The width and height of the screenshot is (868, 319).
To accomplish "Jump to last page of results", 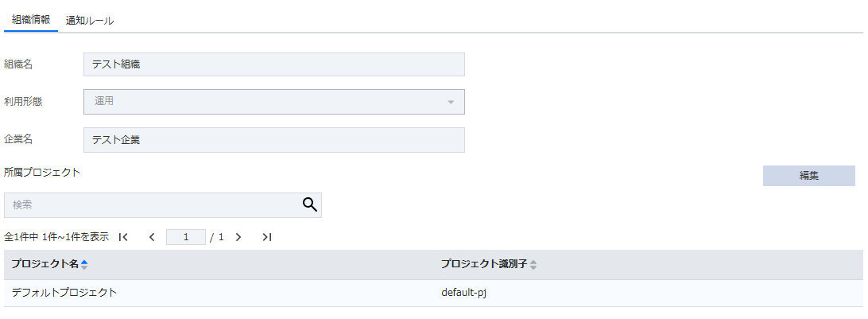I will 267,237.
